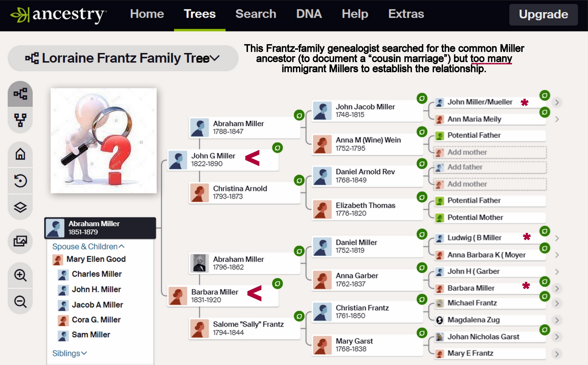Open the history (recent people) icon

pos(20,181)
